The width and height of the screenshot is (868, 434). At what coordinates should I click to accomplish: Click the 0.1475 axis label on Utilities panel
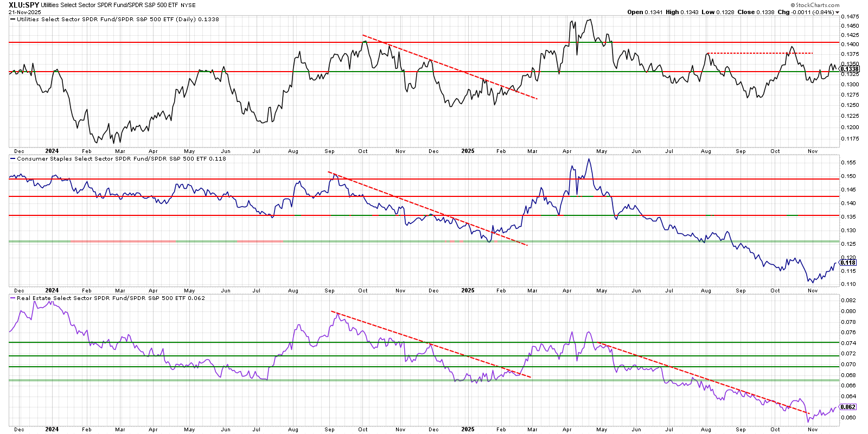[850, 17]
